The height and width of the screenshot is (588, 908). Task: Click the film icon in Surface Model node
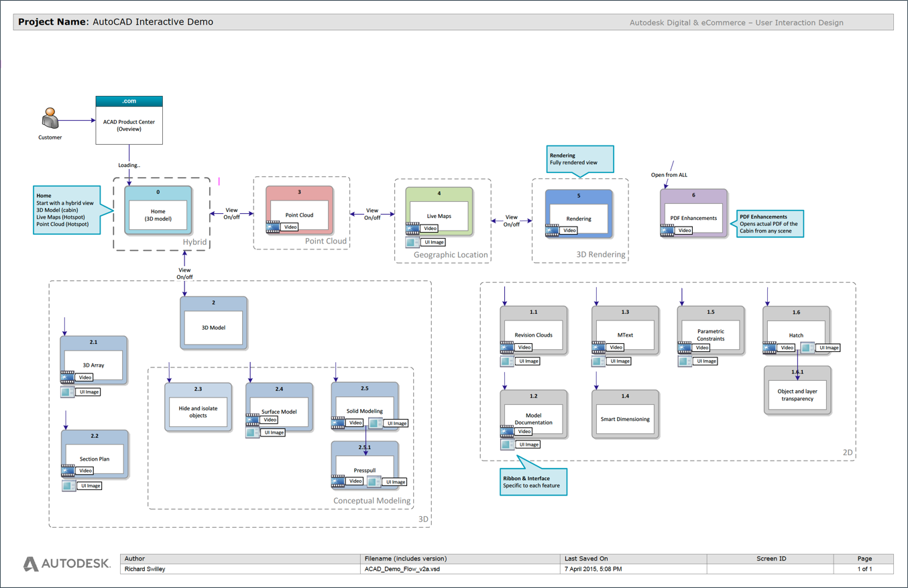(x=252, y=420)
